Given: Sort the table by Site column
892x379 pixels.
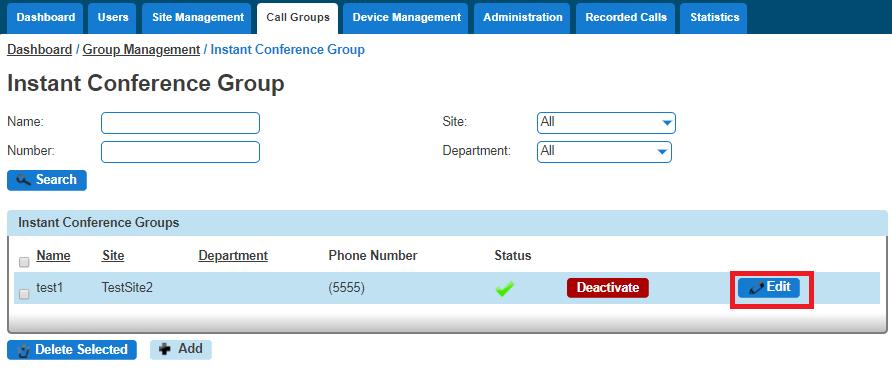Looking at the screenshot, I should pyautogui.click(x=113, y=256).
